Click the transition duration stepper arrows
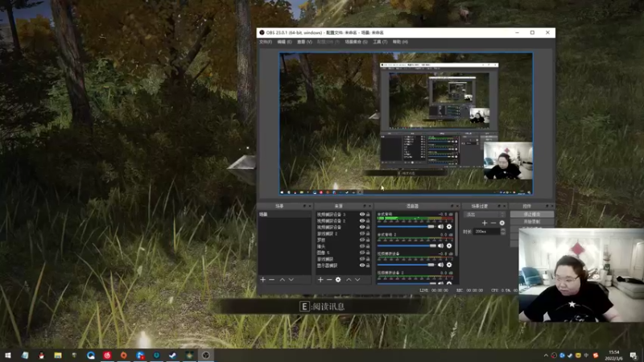 click(503, 232)
